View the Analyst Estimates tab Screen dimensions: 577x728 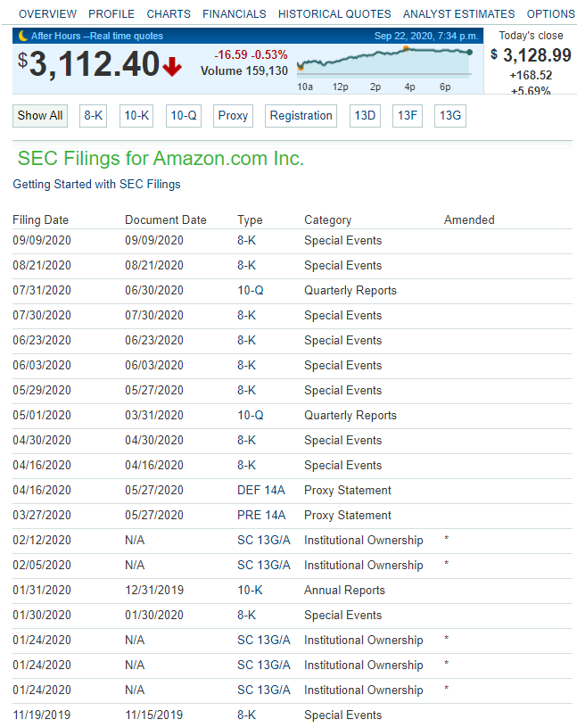[x=458, y=14]
